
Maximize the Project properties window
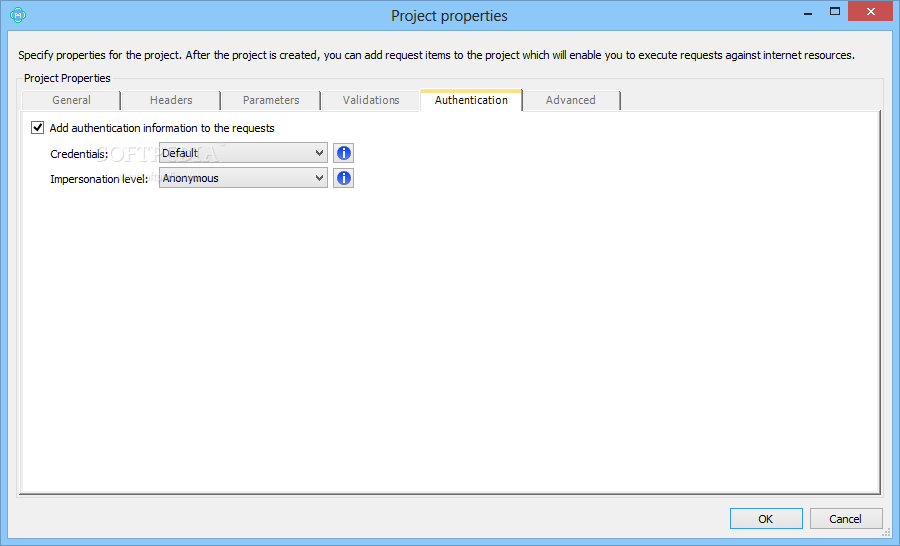pos(835,12)
